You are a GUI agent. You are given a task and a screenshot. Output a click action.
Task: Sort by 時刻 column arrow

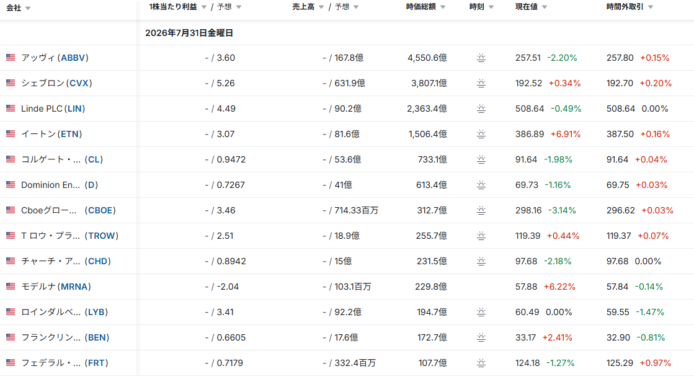tap(491, 7)
